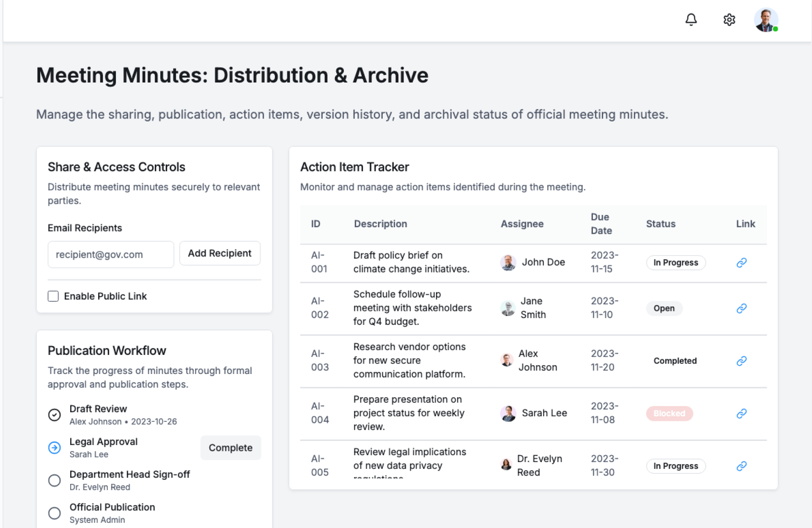The image size is (812, 528).
Task: Click the Blocked status badge for AI-004
Action: [669, 413]
